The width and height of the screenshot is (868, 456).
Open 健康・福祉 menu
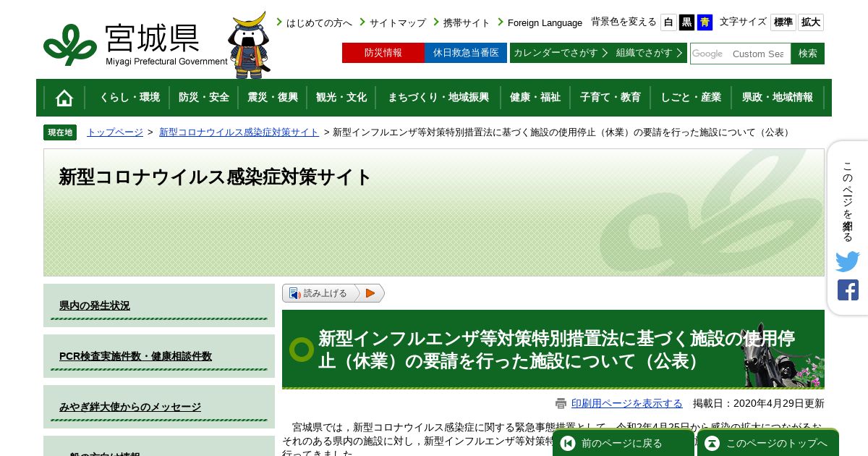click(535, 98)
